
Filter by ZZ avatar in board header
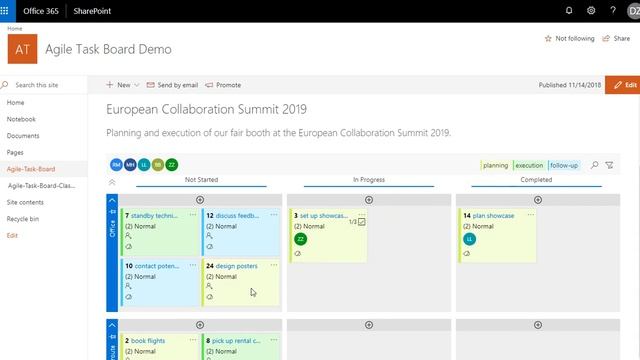(x=172, y=165)
